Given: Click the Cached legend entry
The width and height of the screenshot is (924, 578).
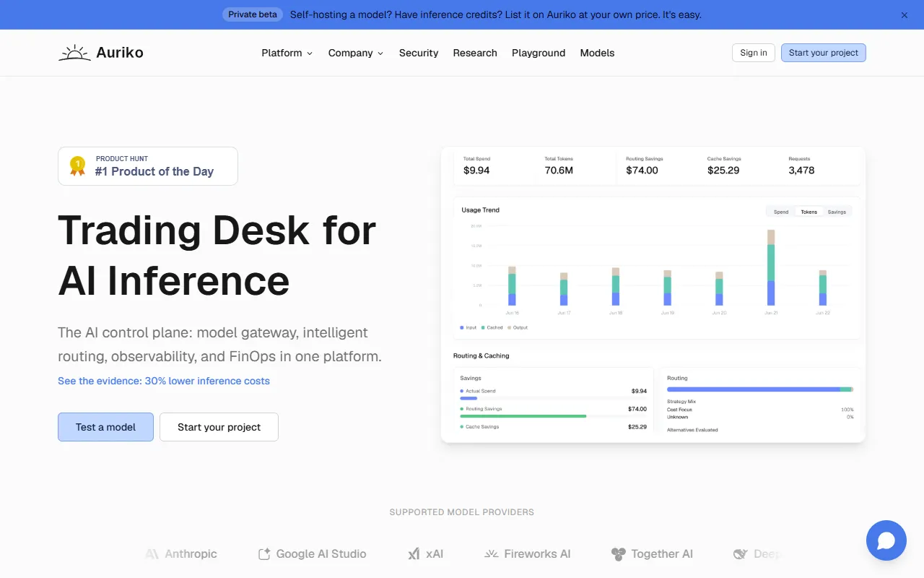Looking at the screenshot, I should pos(492,327).
